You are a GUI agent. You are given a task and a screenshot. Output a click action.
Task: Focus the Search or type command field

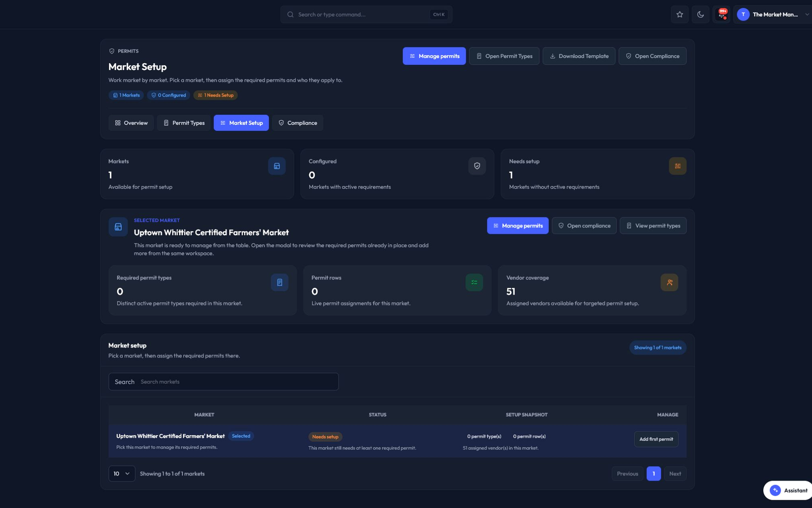(366, 15)
